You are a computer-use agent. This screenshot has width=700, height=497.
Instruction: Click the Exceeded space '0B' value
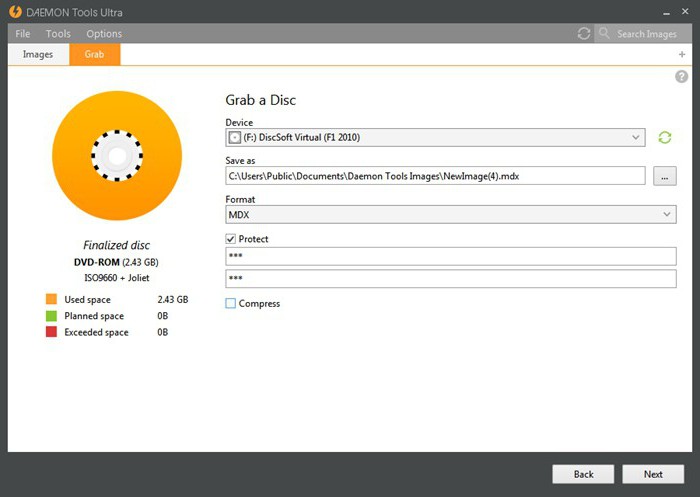click(x=162, y=332)
